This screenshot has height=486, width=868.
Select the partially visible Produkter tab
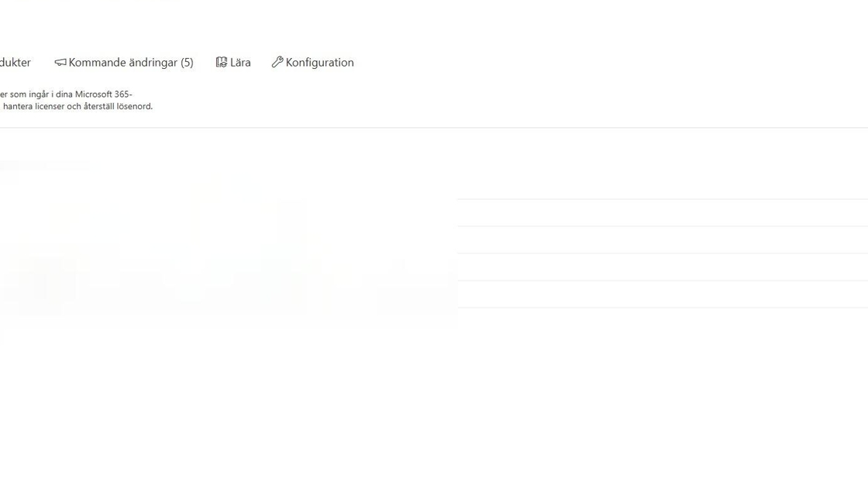[15, 62]
